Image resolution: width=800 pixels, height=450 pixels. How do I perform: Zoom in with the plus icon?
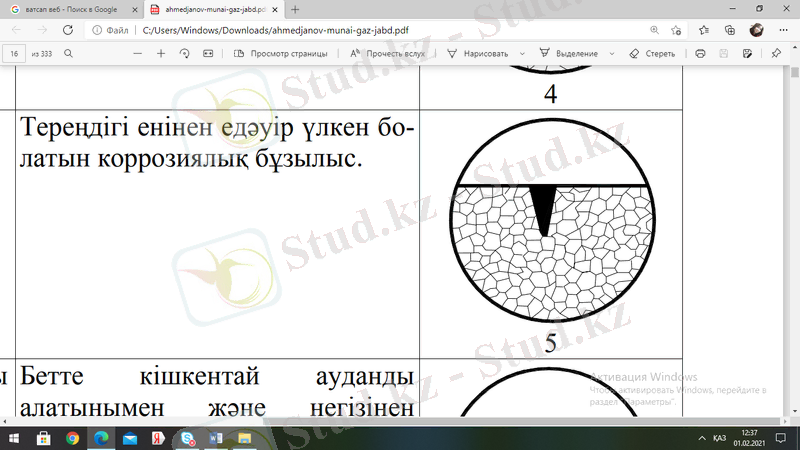pos(161,53)
